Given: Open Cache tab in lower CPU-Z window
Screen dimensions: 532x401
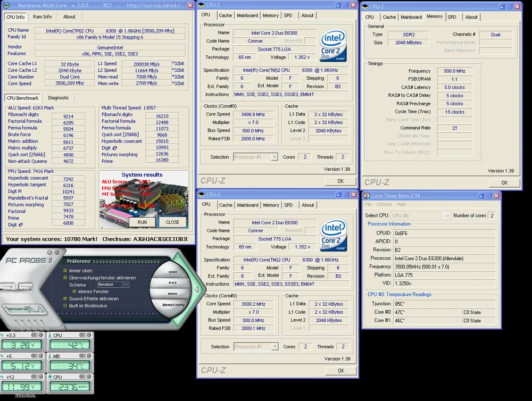Looking at the screenshot, I should 226,205.
